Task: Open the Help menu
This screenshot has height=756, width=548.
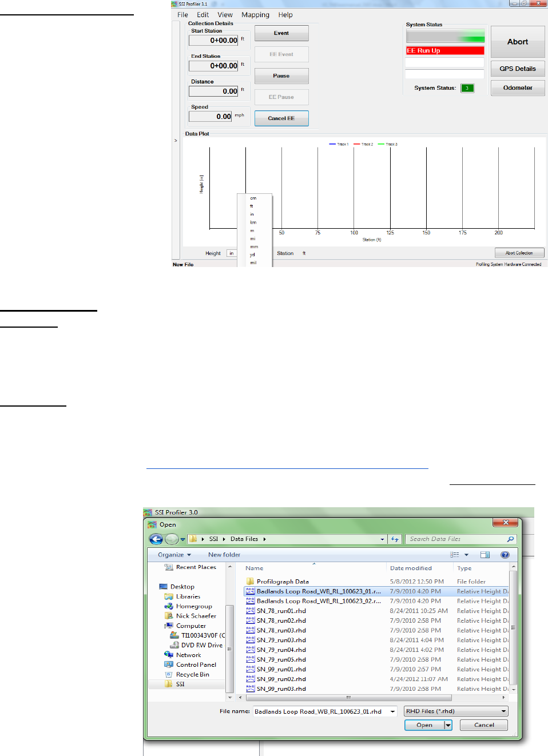Action: coord(285,15)
